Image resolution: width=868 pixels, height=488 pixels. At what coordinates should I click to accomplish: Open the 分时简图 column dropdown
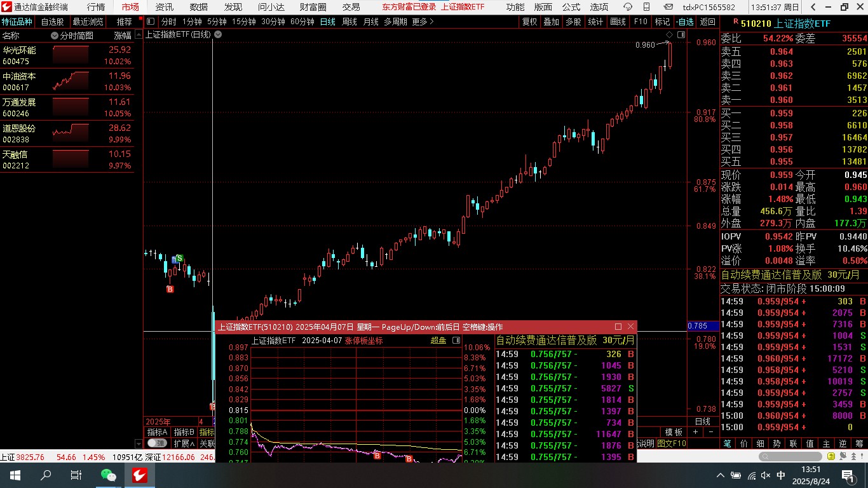(x=55, y=36)
